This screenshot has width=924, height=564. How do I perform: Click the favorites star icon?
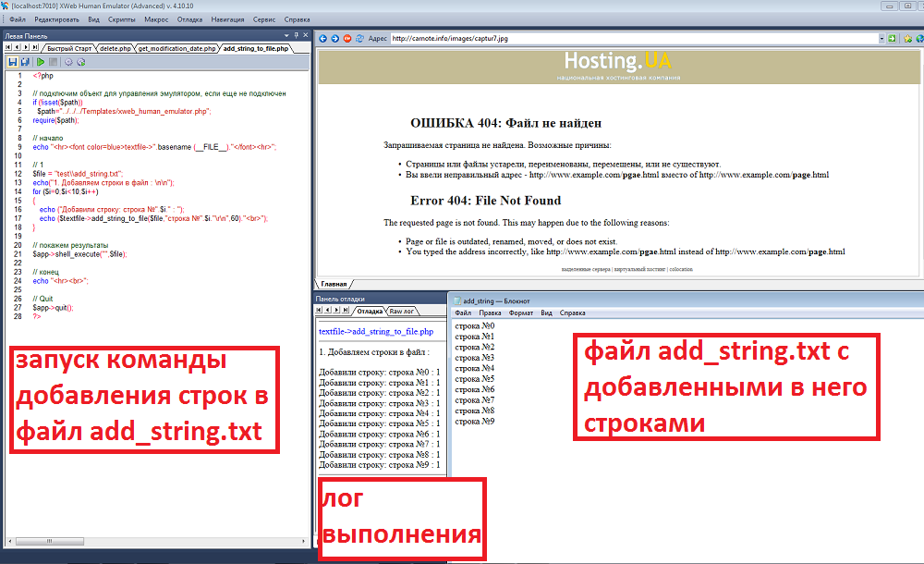pyautogui.click(x=908, y=38)
